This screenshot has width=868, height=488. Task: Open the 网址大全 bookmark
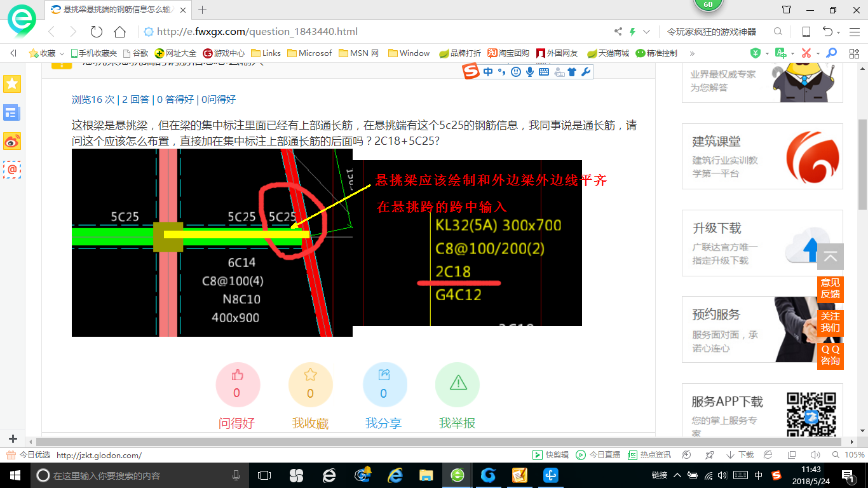[x=176, y=53]
